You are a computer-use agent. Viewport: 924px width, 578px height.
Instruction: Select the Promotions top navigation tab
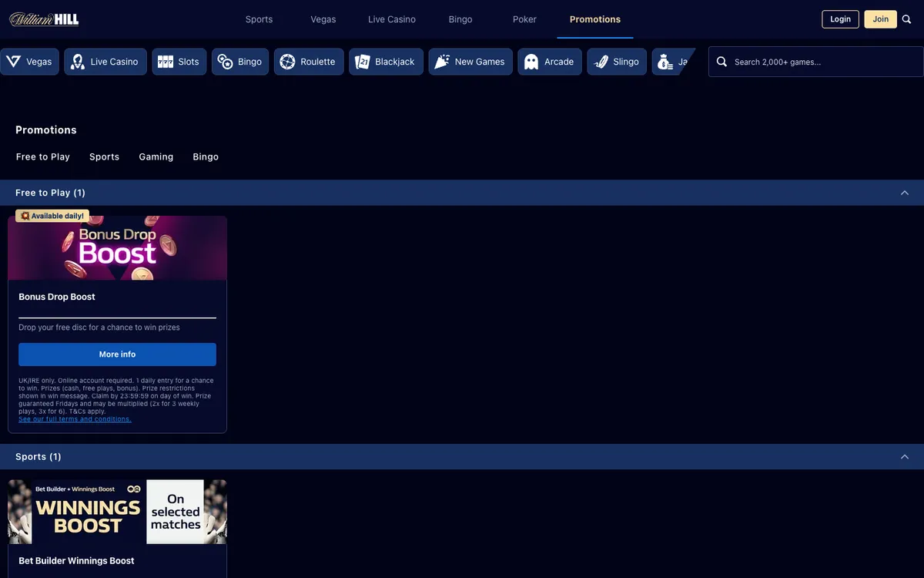point(595,19)
